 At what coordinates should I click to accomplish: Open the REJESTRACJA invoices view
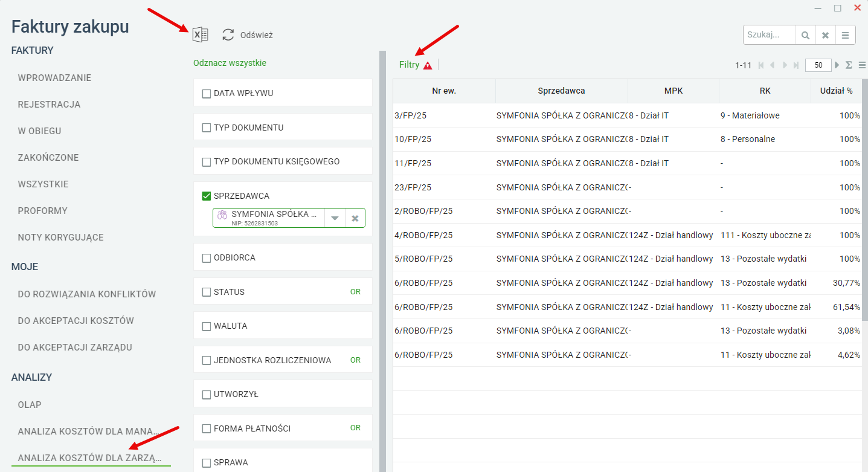click(x=49, y=105)
